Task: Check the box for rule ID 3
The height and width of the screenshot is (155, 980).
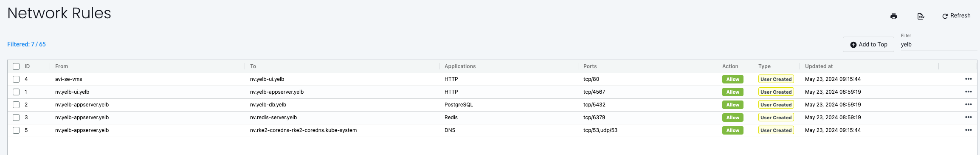Action: [x=16, y=118]
